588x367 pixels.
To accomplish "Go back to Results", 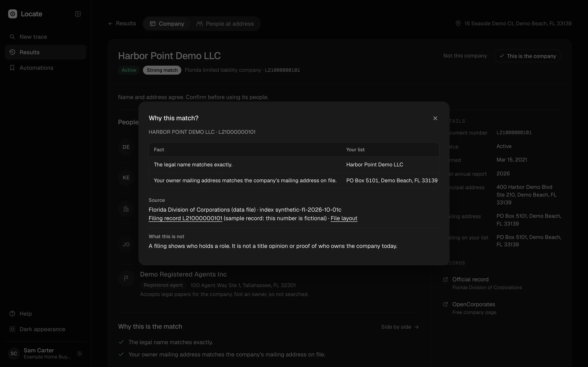I will [x=122, y=23].
